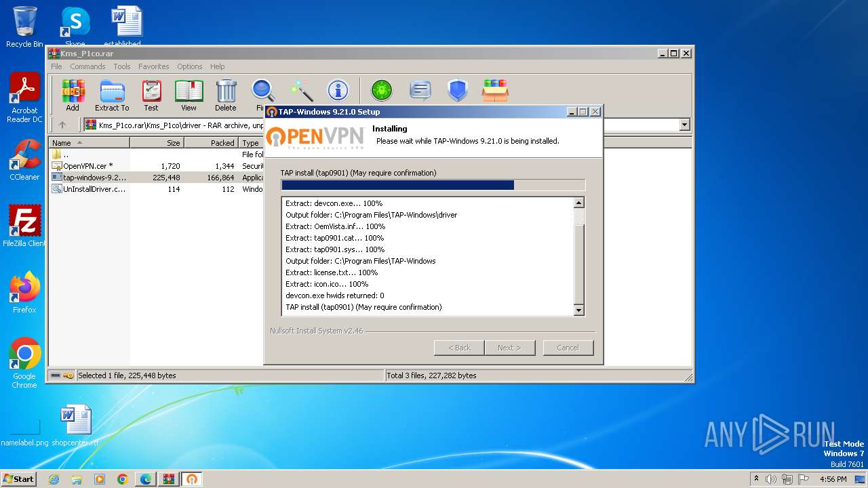
Task: Click the View file icon
Action: [x=189, y=95]
